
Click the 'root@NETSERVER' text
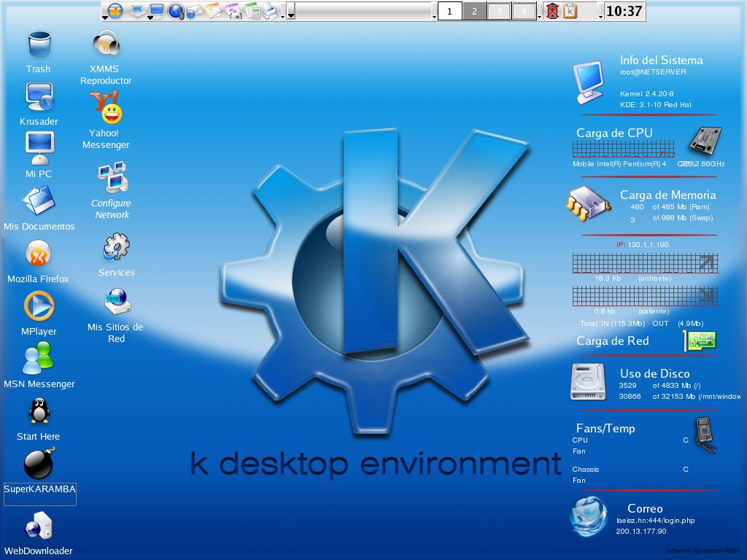(x=653, y=72)
